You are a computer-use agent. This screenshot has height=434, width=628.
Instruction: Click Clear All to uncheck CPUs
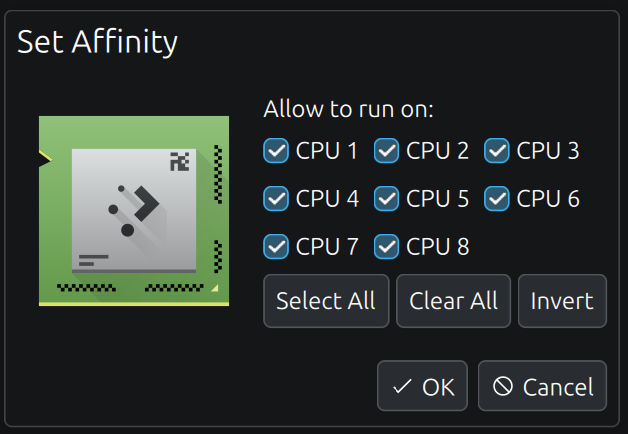[453, 301]
